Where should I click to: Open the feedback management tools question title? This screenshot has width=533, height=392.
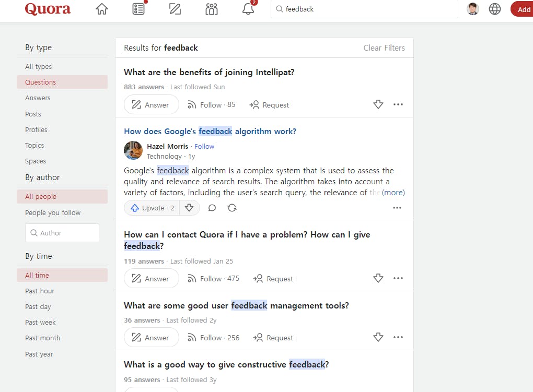click(x=236, y=306)
